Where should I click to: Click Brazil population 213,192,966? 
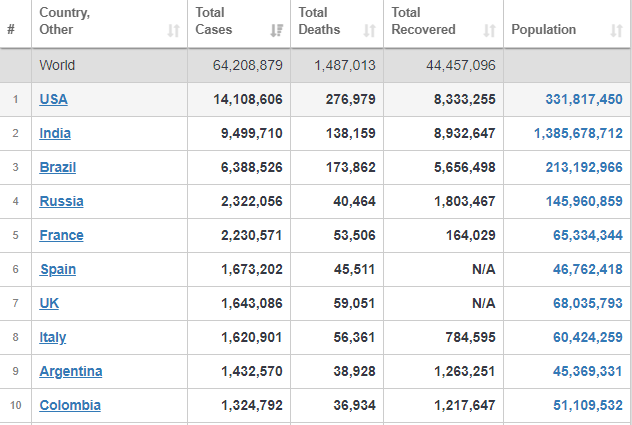click(x=584, y=167)
